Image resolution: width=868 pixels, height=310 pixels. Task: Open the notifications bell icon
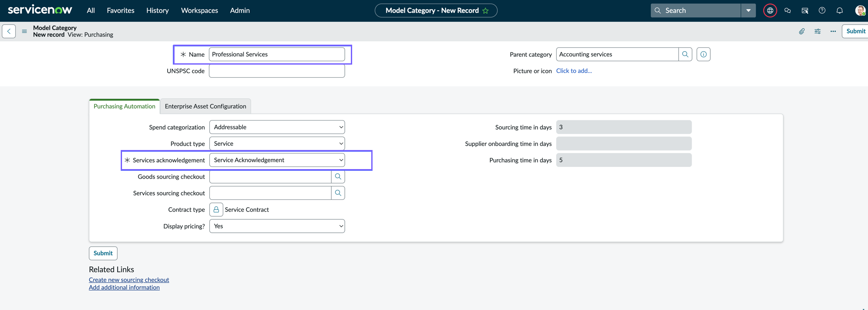click(839, 10)
